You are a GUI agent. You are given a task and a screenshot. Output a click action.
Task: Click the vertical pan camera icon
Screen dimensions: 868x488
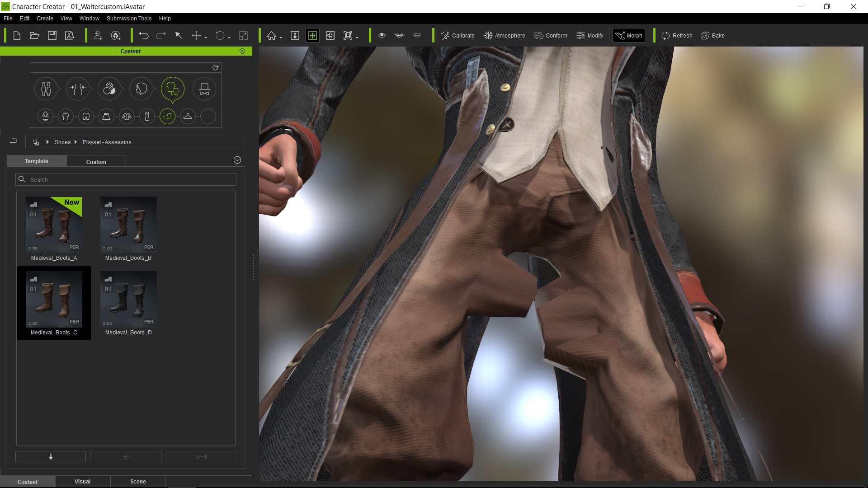click(x=295, y=36)
